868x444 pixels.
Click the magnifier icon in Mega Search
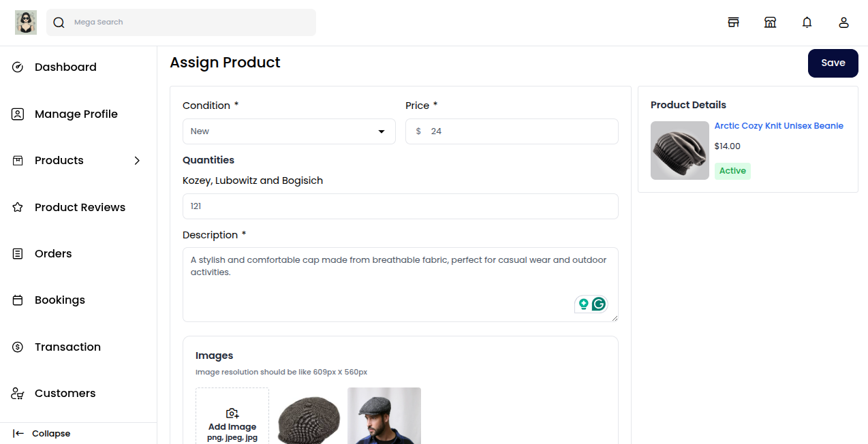point(59,22)
